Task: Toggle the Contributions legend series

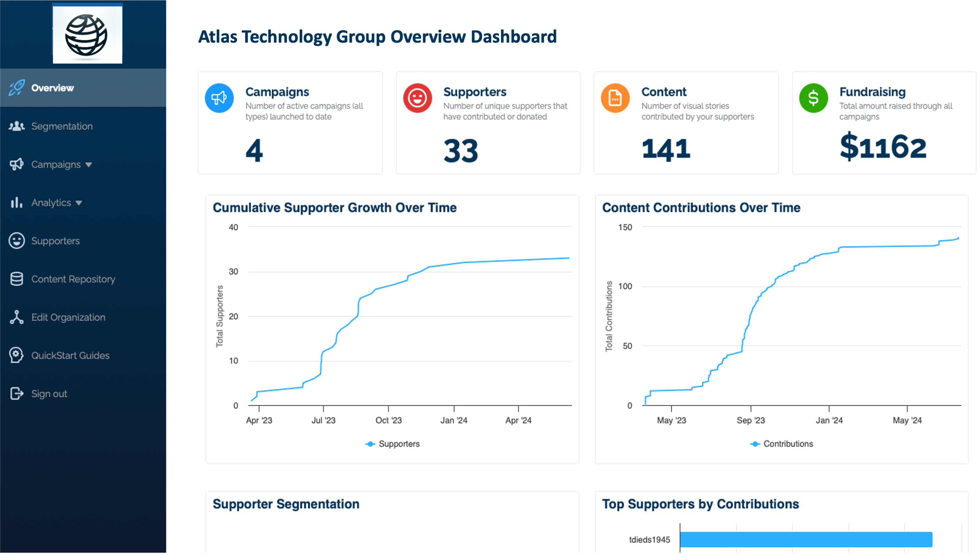Action: point(781,444)
